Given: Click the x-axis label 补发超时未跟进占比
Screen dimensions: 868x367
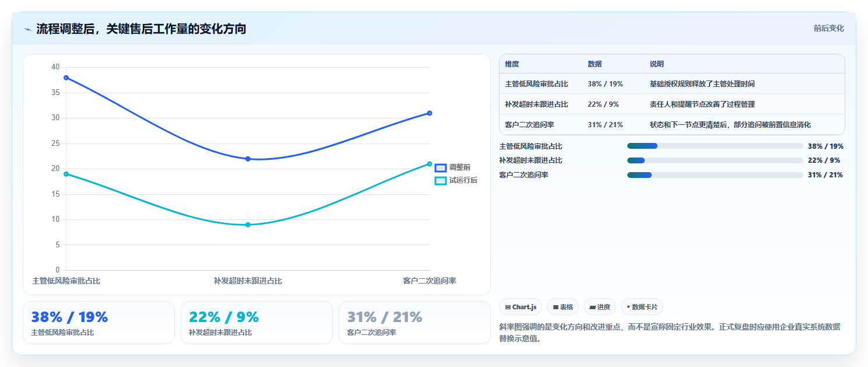Looking at the screenshot, I should [248, 281].
